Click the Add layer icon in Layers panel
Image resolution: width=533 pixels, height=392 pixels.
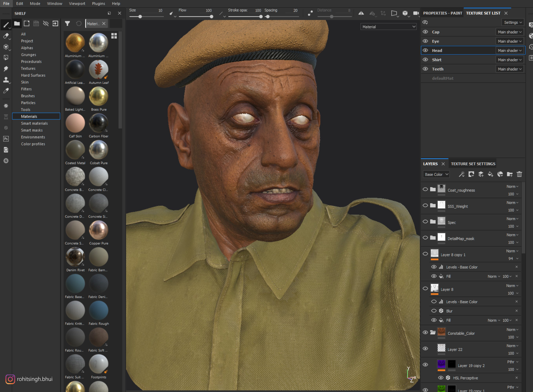[x=481, y=174]
